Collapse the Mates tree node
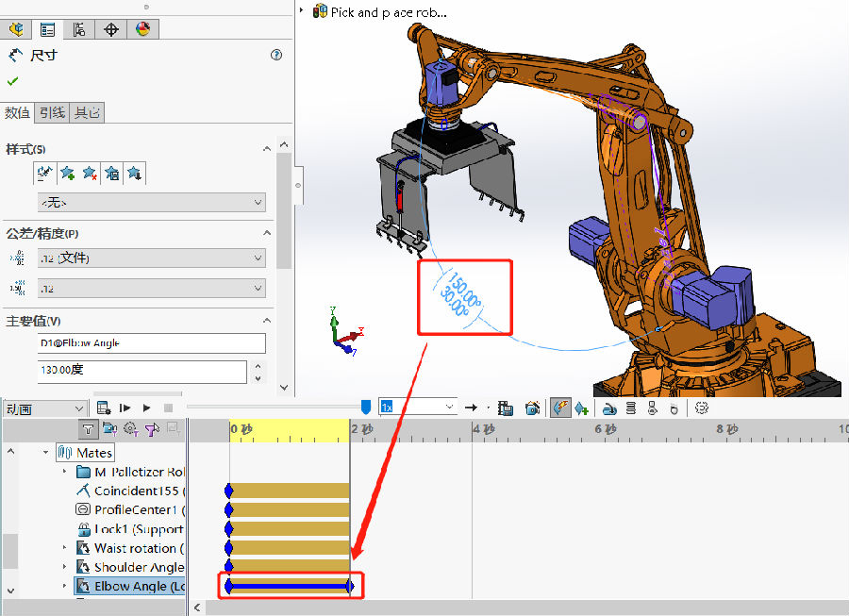 (46, 453)
